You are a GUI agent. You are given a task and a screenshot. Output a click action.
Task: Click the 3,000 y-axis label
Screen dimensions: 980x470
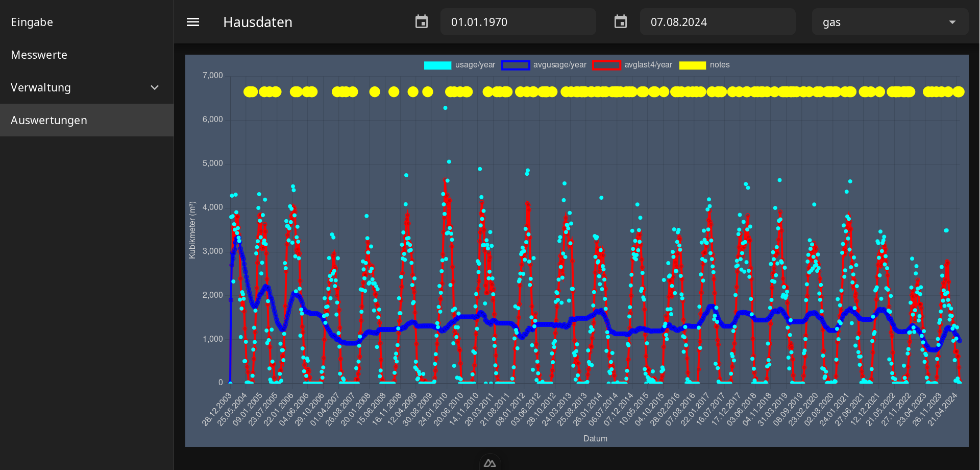click(x=213, y=251)
